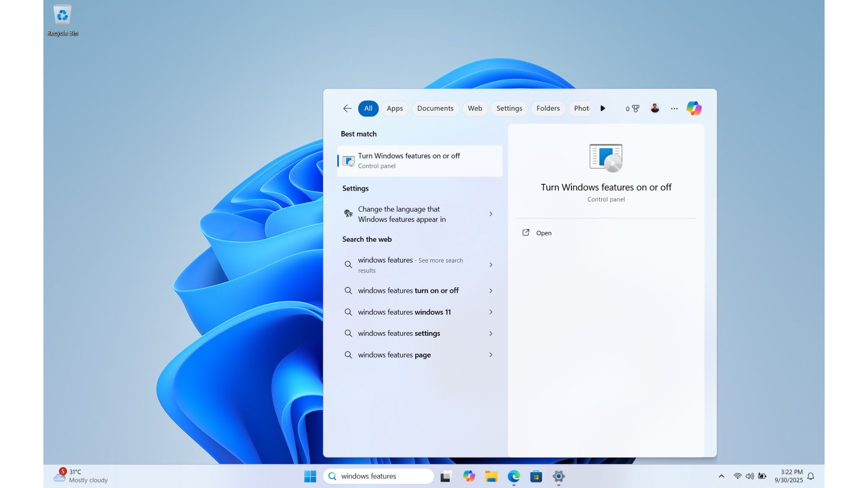Screen dimensions: 868x488
Task: Expand 'windows features windows 11' chevron
Action: tap(491, 312)
